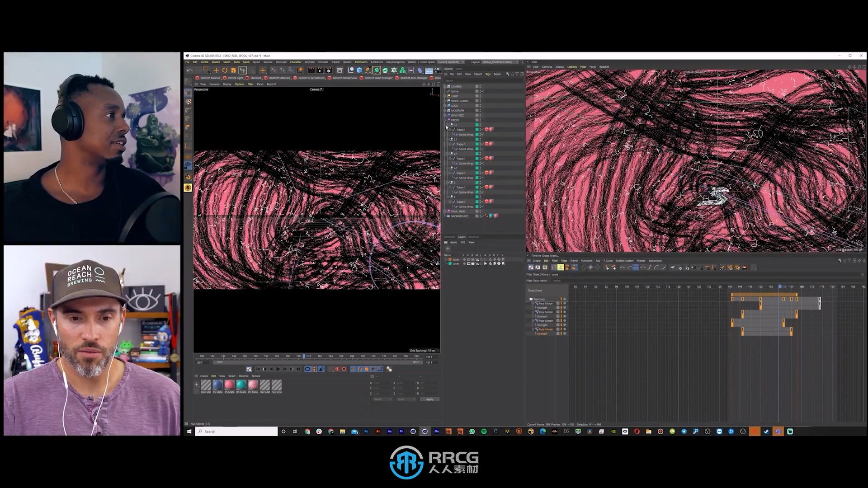
Task: Select the Scale tool icon
Action: 234,70
